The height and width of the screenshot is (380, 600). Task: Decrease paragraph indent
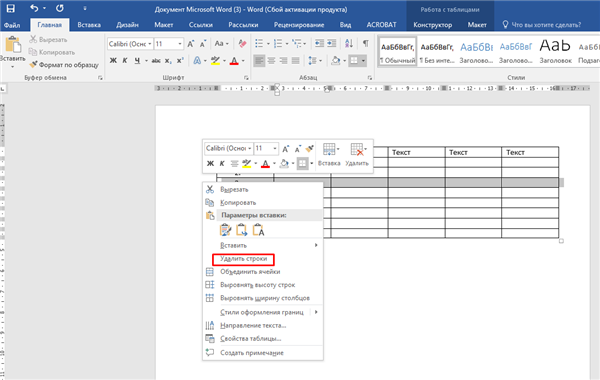click(319, 44)
